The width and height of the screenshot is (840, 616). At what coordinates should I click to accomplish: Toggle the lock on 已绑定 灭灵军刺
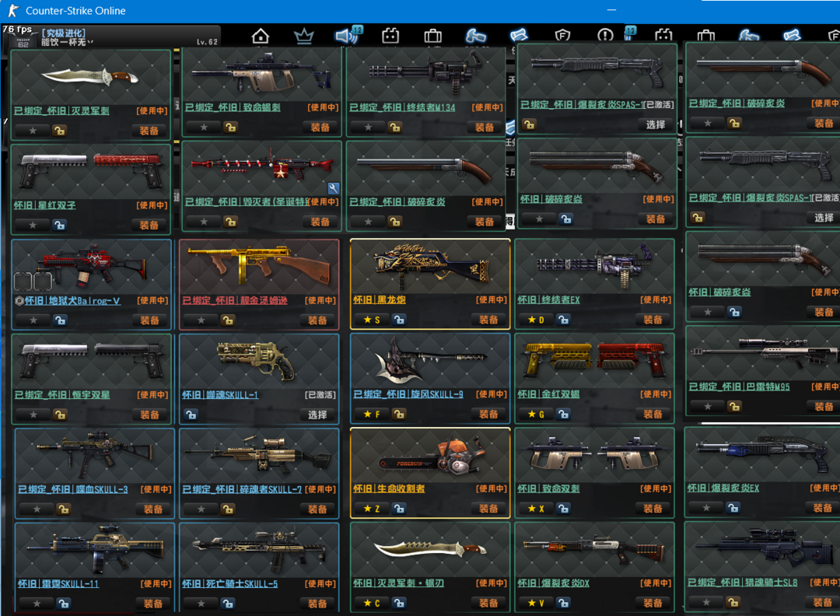(59, 131)
